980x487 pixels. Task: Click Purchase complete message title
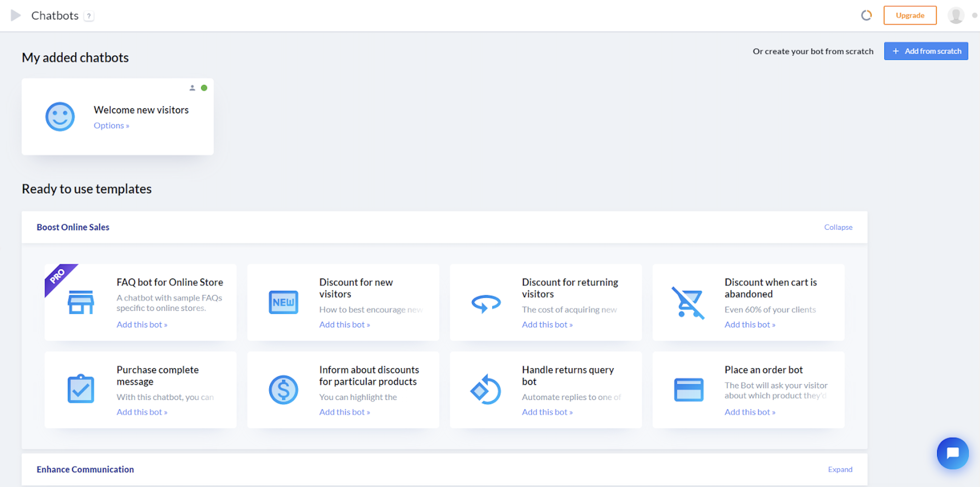click(158, 375)
